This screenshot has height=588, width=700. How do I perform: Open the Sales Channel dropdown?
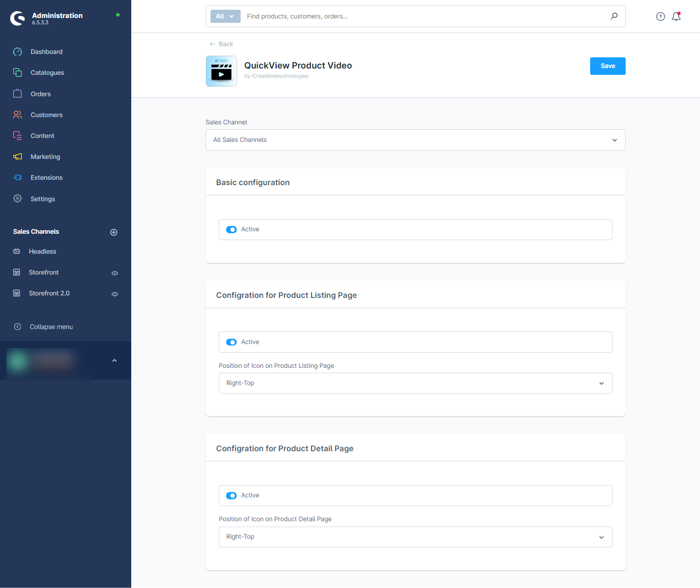click(416, 140)
